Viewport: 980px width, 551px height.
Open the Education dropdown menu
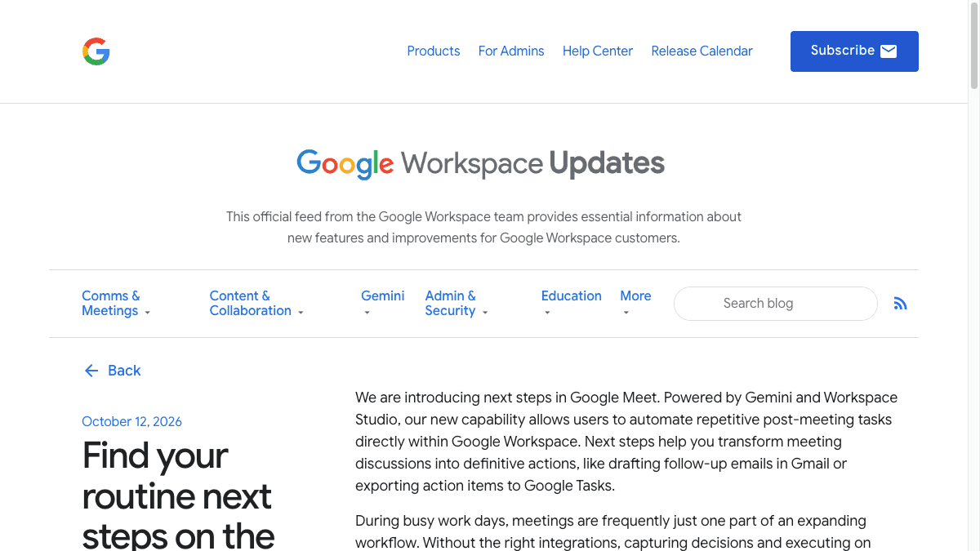point(572,304)
